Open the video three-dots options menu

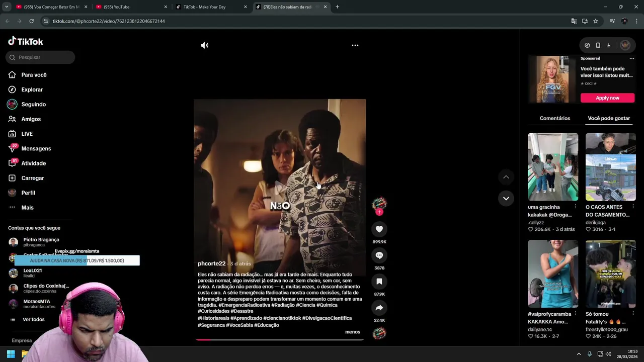coord(355,45)
